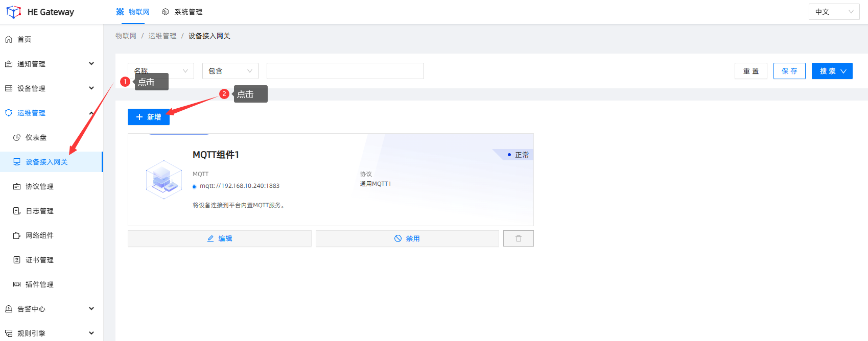The width and height of the screenshot is (868, 341).
Task: Click the 保存 button
Action: click(789, 71)
